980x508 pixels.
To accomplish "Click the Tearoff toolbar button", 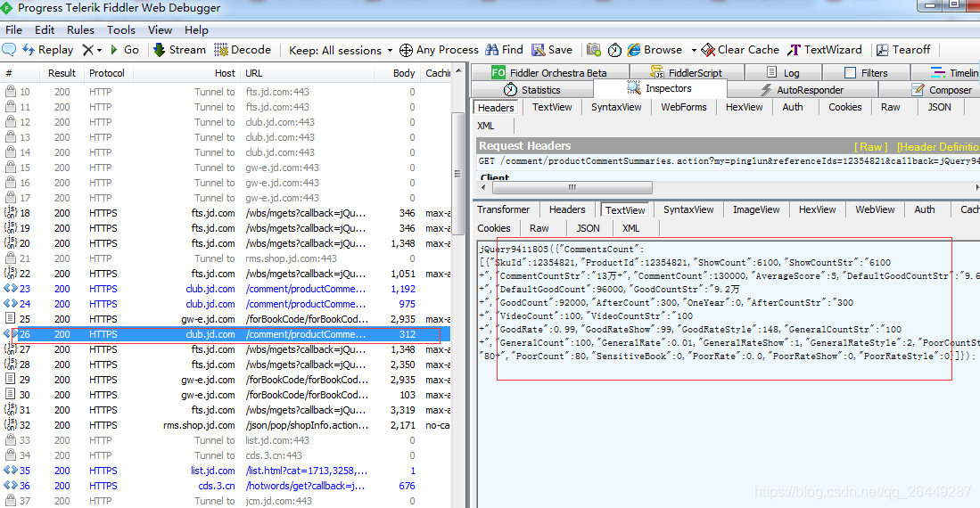I will (903, 49).
